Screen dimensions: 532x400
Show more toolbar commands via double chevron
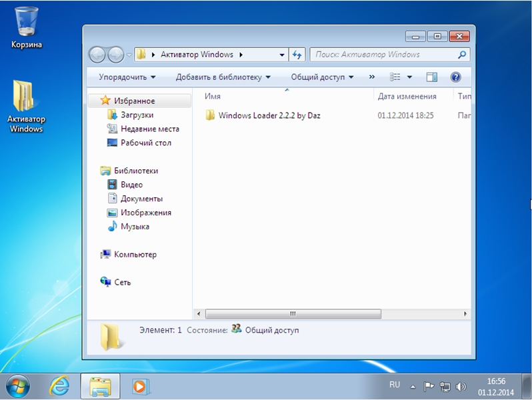pos(372,77)
